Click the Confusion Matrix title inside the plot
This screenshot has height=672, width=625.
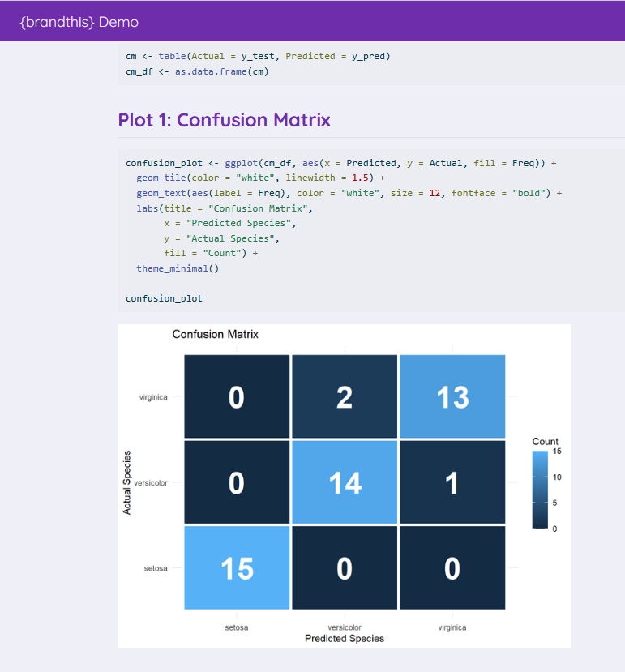point(215,334)
